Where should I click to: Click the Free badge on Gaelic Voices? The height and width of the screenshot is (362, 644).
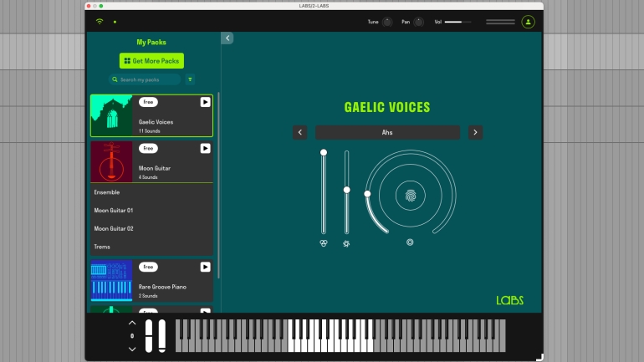(148, 102)
